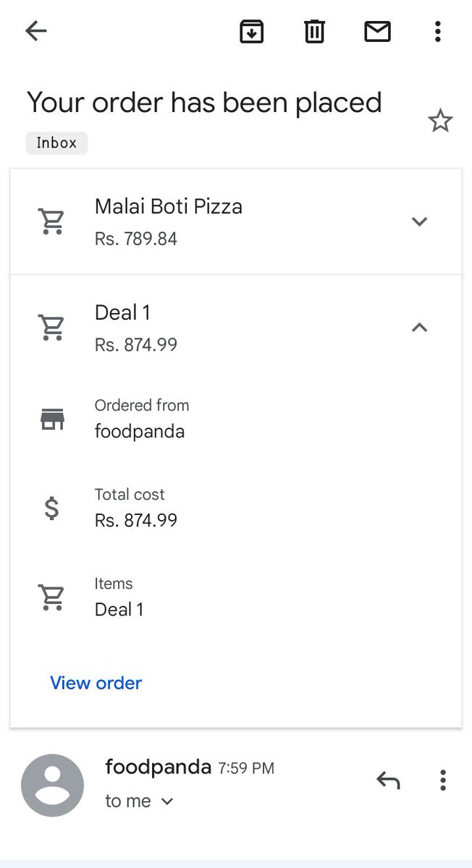472x868 pixels.
Task: Open message options beside reply arrow
Action: point(442,780)
